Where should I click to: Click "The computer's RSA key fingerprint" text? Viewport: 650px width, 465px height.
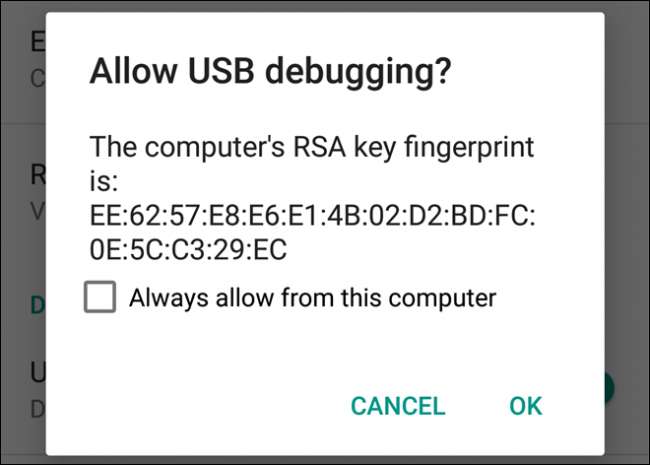[312, 148]
